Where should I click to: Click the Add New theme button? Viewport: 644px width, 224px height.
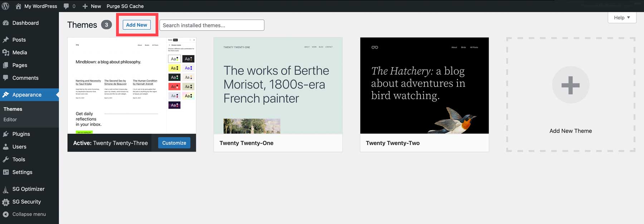point(137,25)
